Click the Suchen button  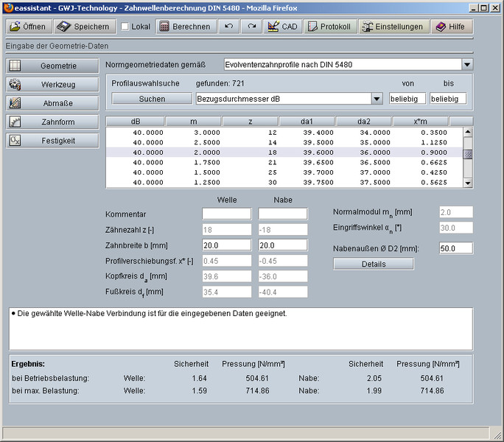click(x=152, y=99)
